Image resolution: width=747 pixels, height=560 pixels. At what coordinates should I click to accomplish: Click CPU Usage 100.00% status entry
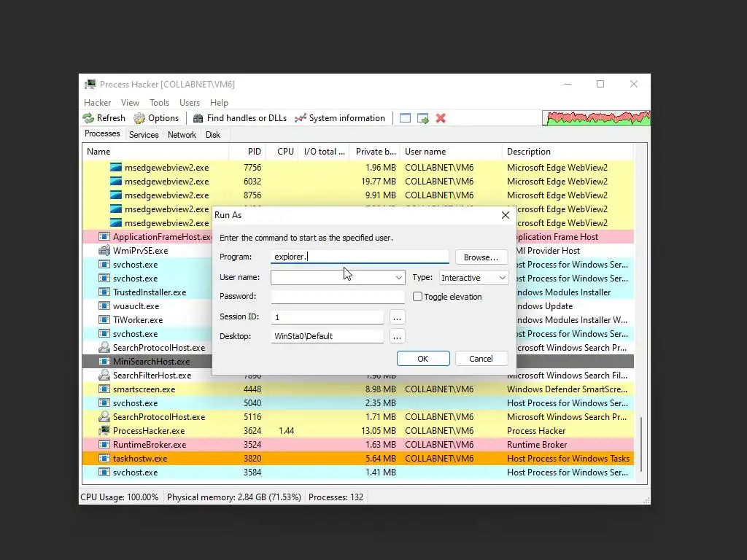point(120,497)
